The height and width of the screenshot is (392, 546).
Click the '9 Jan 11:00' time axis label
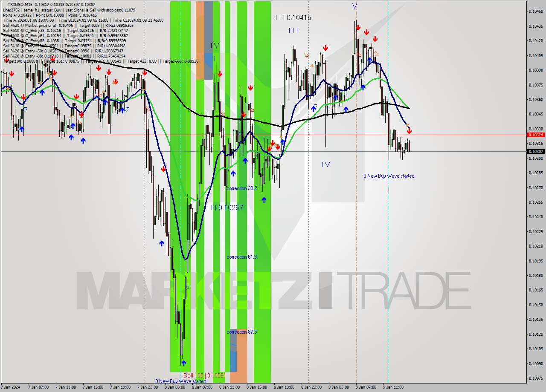pos(393,387)
